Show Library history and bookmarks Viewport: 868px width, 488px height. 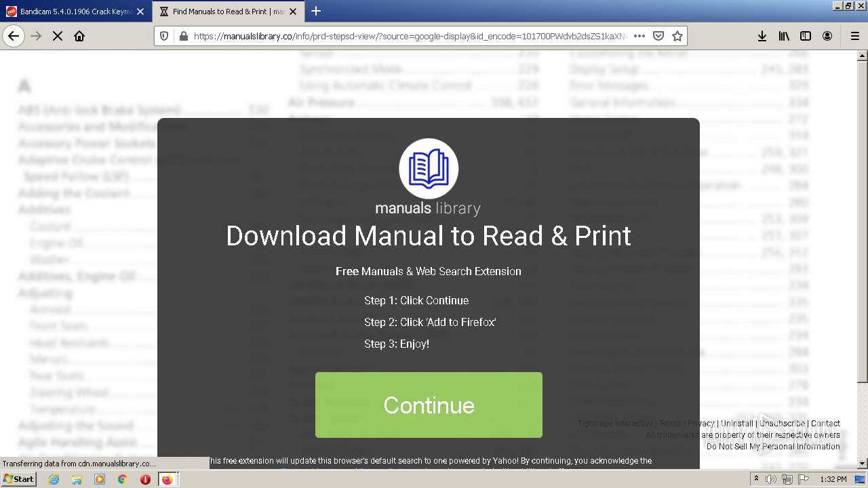[784, 36]
